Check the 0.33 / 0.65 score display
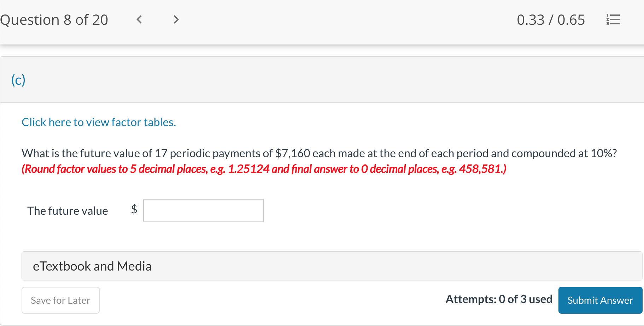 tap(551, 19)
